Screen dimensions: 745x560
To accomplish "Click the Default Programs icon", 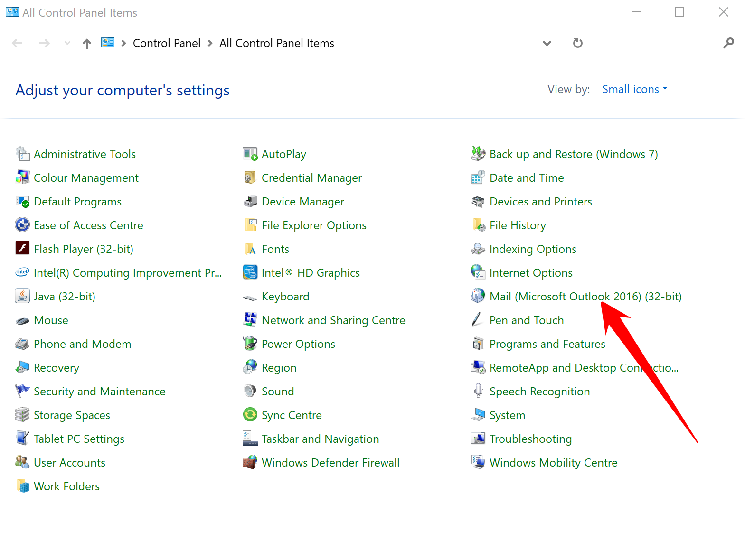I will [22, 201].
